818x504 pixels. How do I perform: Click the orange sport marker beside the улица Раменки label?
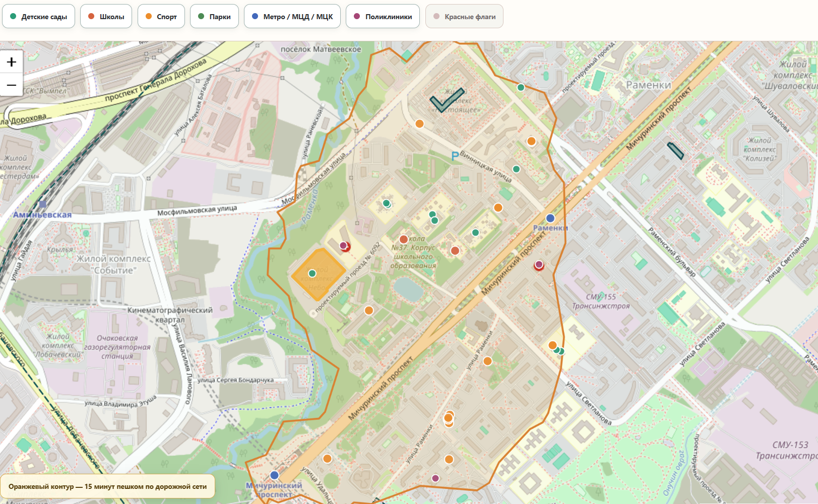487,361
